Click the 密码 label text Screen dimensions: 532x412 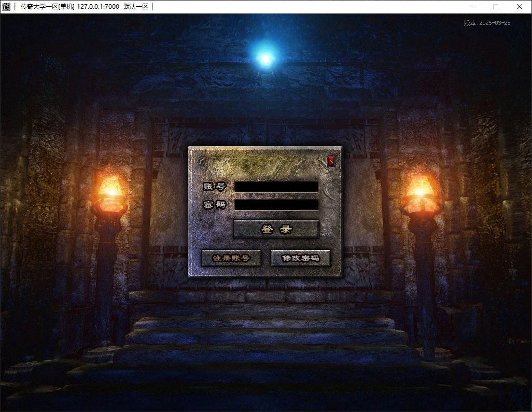[x=214, y=205]
